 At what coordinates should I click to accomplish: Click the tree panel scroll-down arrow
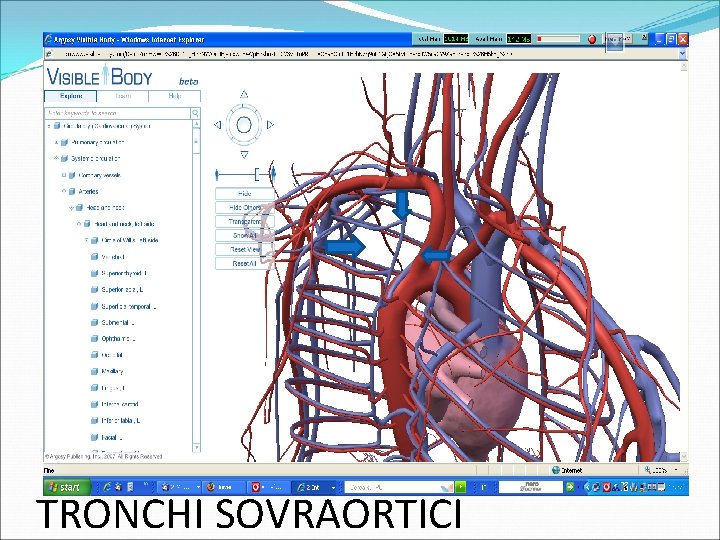pyautogui.click(x=197, y=447)
